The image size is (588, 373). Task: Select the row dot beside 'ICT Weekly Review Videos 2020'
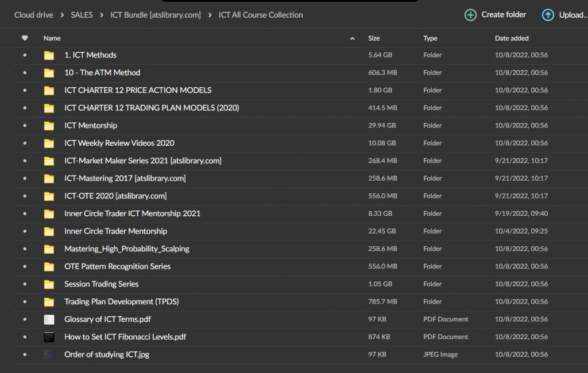coord(24,143)
